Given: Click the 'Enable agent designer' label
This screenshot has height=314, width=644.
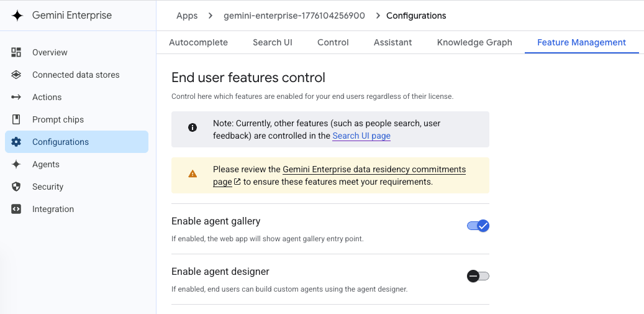Looking at the screenshot, I should (x=220, y=272).
